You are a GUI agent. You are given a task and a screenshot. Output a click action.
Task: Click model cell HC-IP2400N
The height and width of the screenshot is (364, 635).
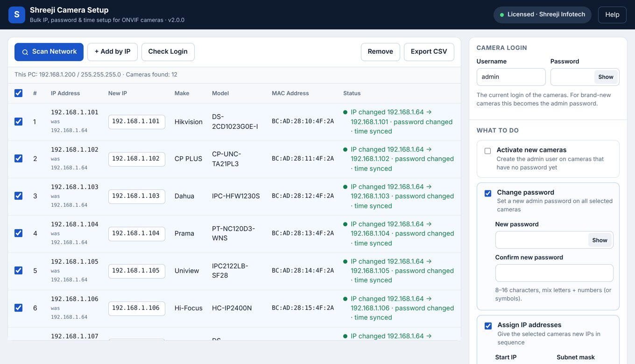pos(232,308)
